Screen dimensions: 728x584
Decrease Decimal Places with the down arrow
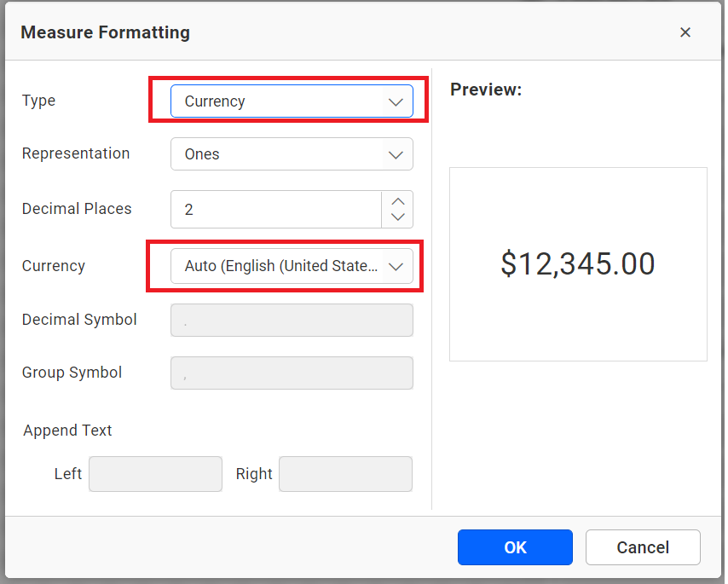(x=397, y=216)
